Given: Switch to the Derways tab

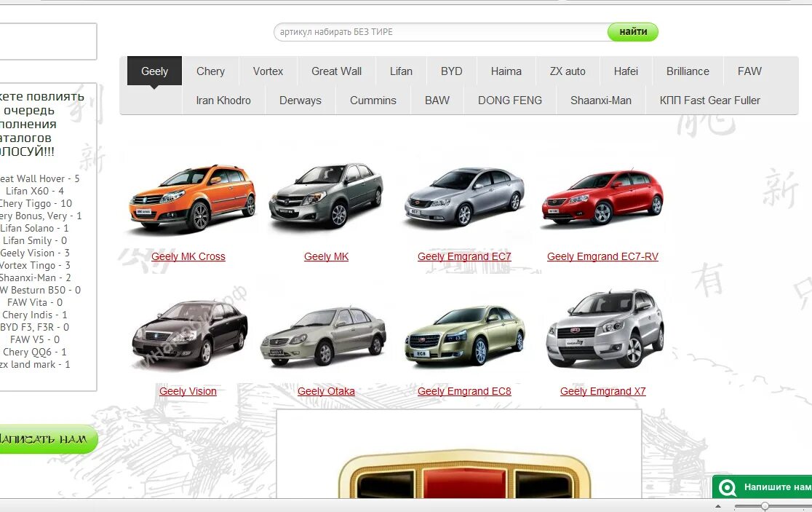Looking at the screenshot, I should pyautogui.click(x=300, y=100).
